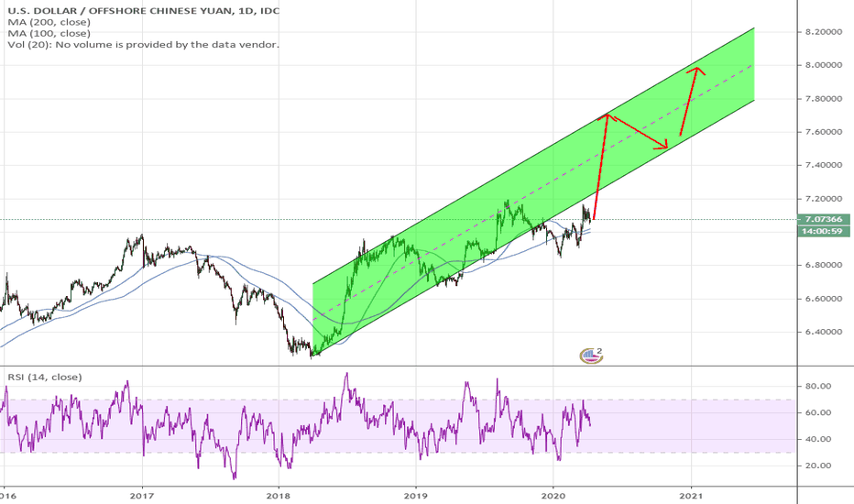
Task: Click the countdown timer 14:00:59
Action: click(x=824, y=231)
